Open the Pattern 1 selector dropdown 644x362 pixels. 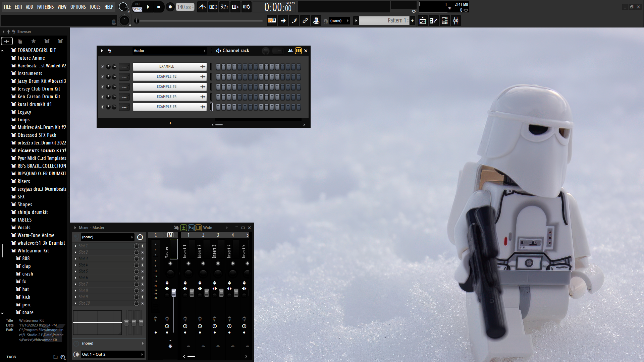(384, 21)
